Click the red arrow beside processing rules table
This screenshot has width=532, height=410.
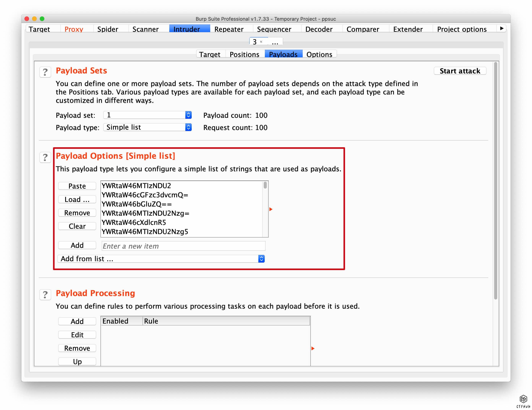pos(313,348)
